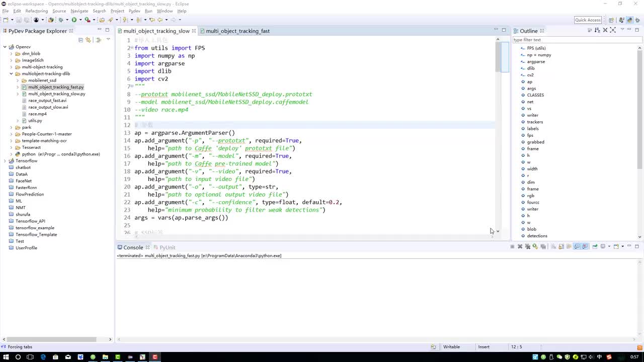The height and width of the screenshot is (362, 644).
Task: Click the Insert mode status field
Action: pos(484,347)
